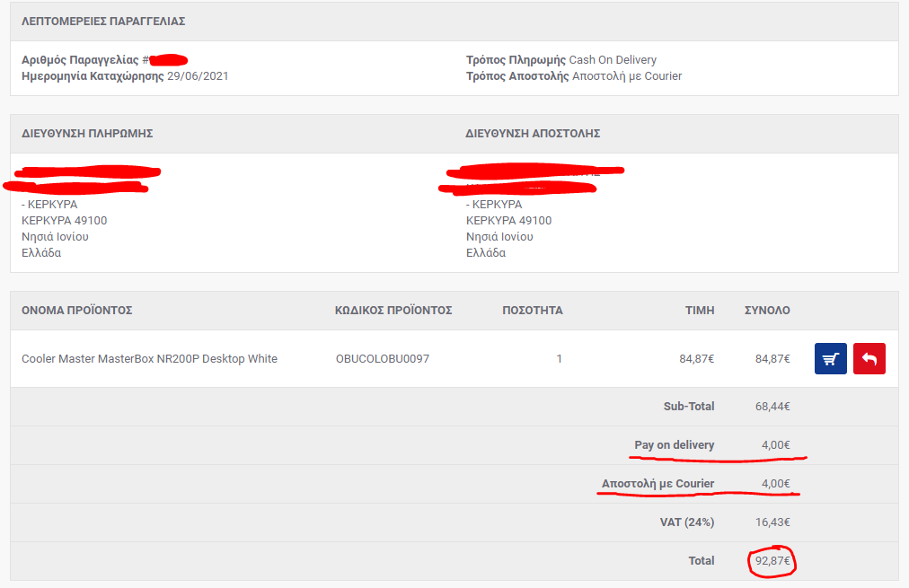Click the blue reorder cart icon button
The width and height of the screenshot is (909, 588).
pyautogui.click(x=830, y=358)
